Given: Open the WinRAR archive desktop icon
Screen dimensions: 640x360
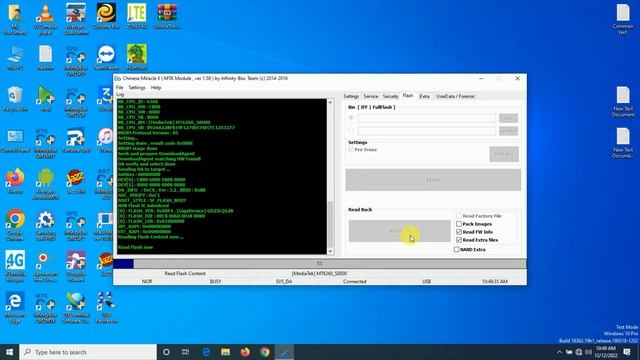Looking at the screenshot, I should [167, 16].
